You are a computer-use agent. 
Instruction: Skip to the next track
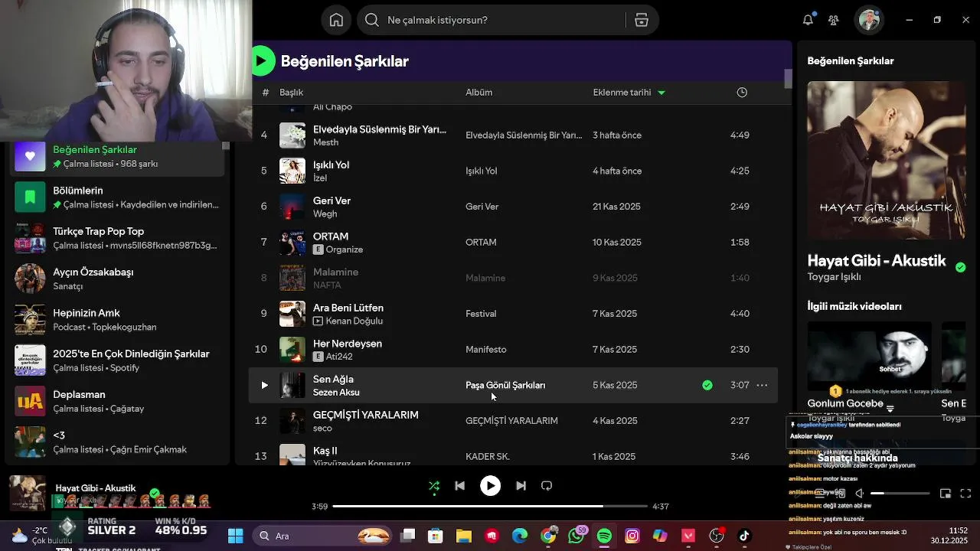[x=521, y=486]
